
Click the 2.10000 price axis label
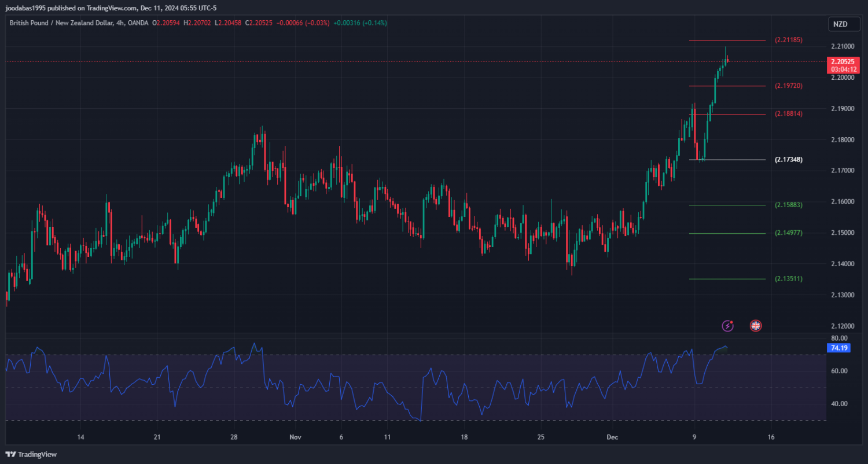(x=841, y=46)
